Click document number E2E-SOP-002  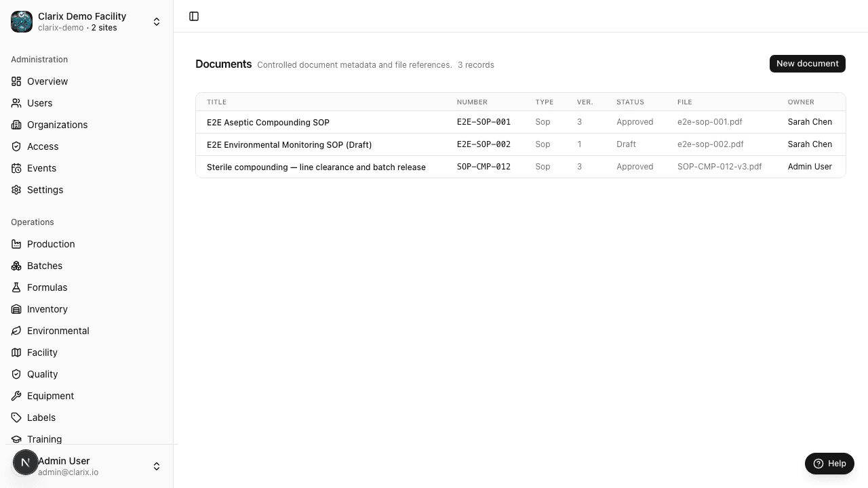[x=484, y=144]
